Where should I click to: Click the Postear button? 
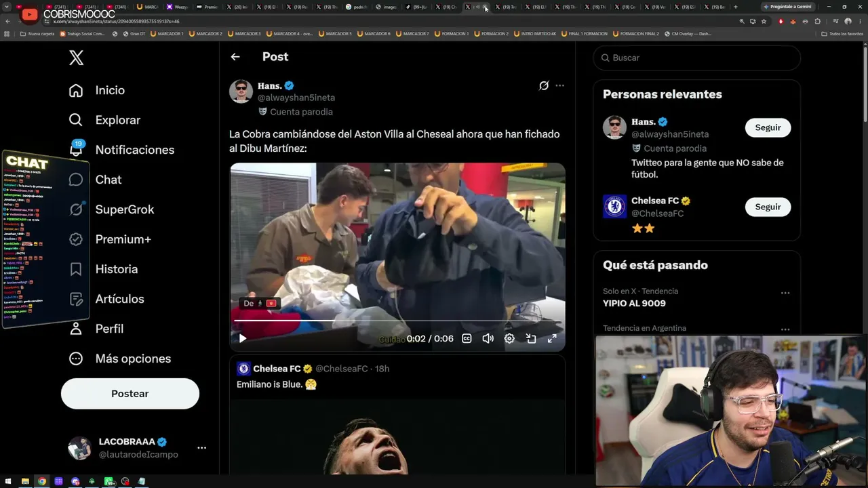(x=130, y=394)
